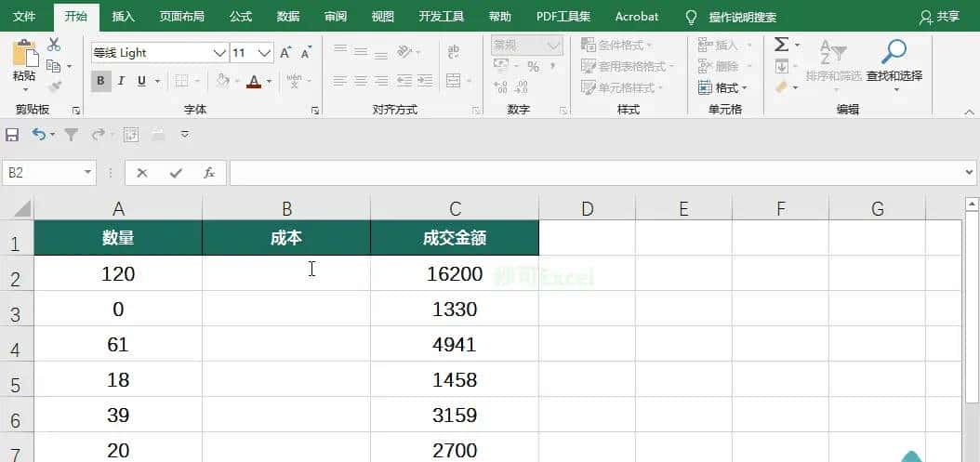Click the formula bar cancel X icon
Viewport: 980px width, 462px height.
coord(142,173)
